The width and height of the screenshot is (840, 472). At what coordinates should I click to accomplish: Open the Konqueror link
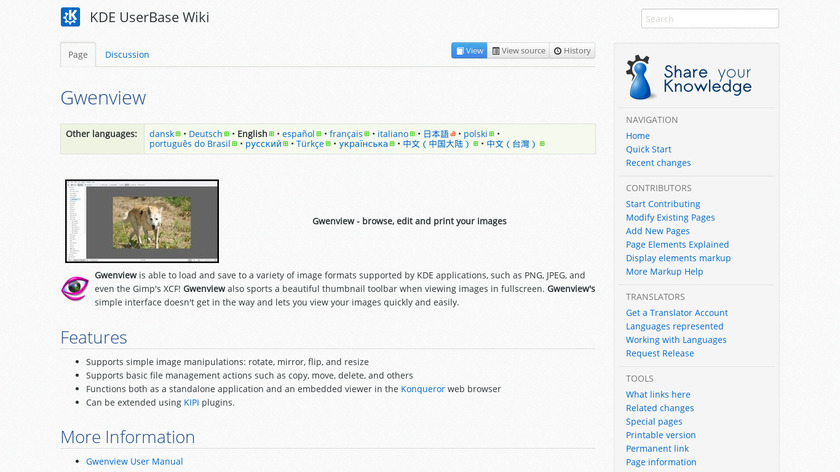423,389
